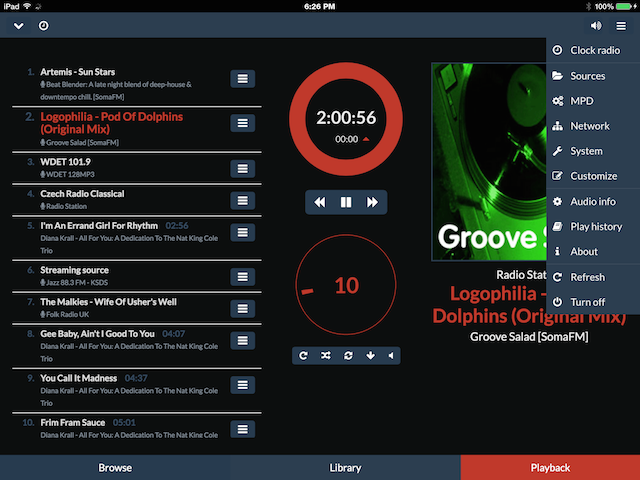Mute audio with the small speaker icon
The width and height of the screenshot is (640, 480).
391,356
